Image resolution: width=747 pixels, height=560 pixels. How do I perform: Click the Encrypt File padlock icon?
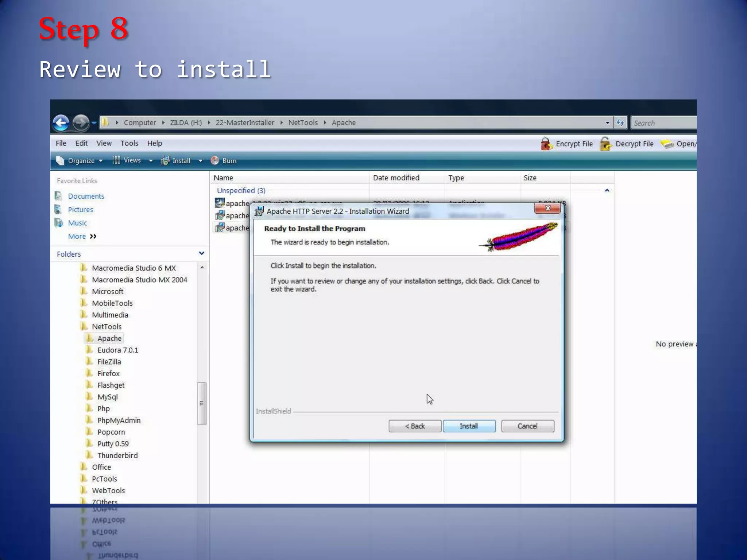tap(546, 144)
